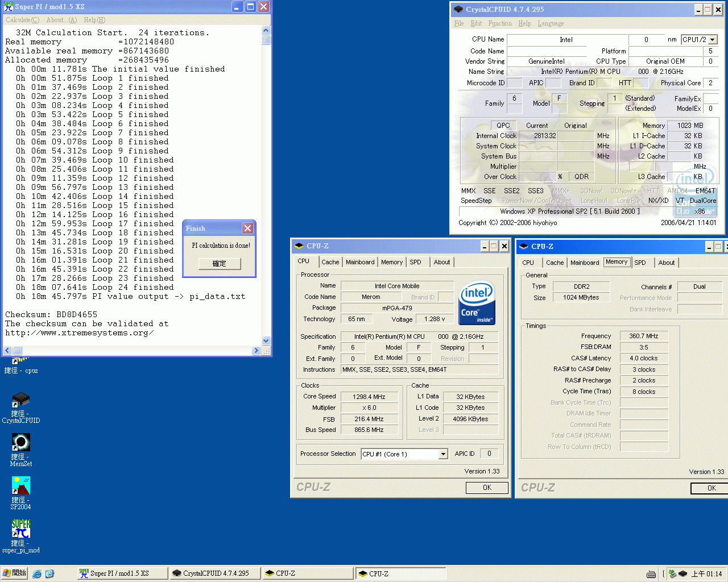The width and height of the screenshot is (728, 582).
Task: Click the system tray clock
Action: (707, 574)
